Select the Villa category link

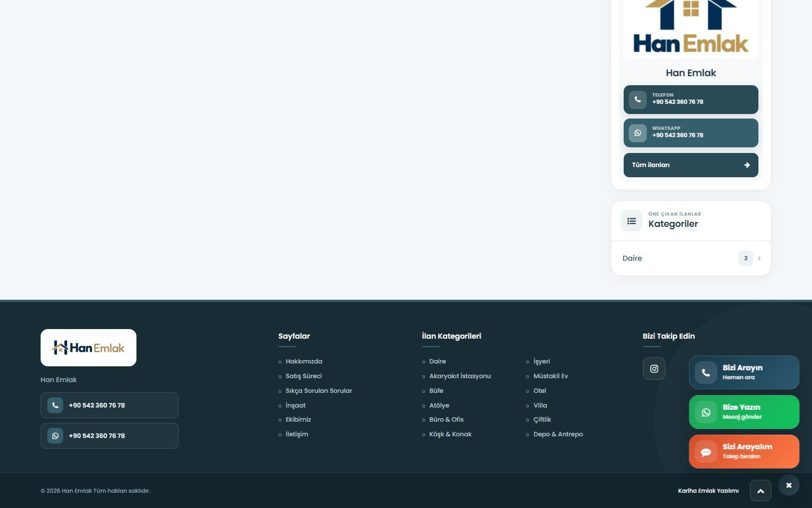pos(540,405)
